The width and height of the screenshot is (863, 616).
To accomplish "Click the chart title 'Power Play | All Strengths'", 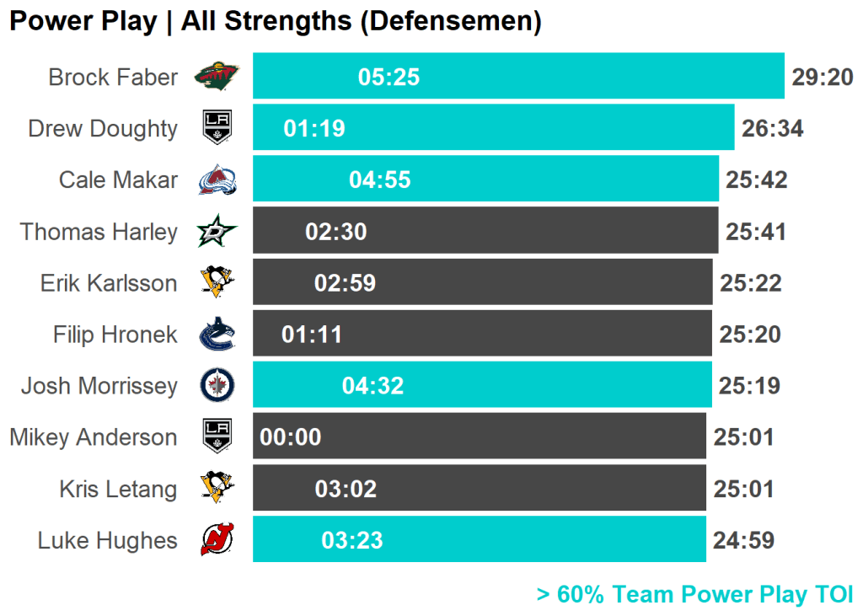I will [275, 21].
